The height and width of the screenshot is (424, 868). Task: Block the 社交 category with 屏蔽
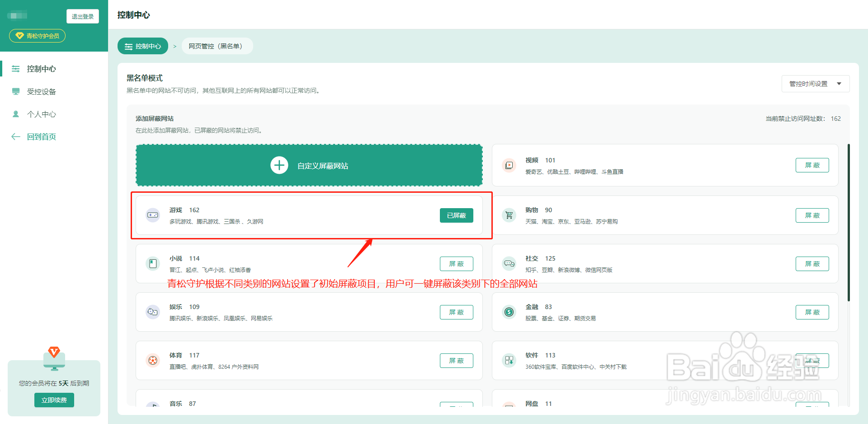812,264
